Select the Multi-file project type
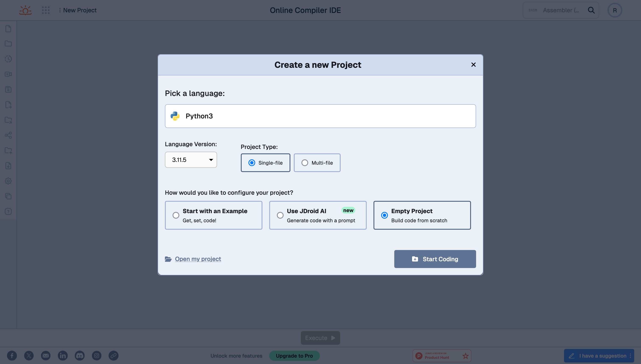Image resolution: width=641 pixels, height=364 pixels. pos(317,163)
